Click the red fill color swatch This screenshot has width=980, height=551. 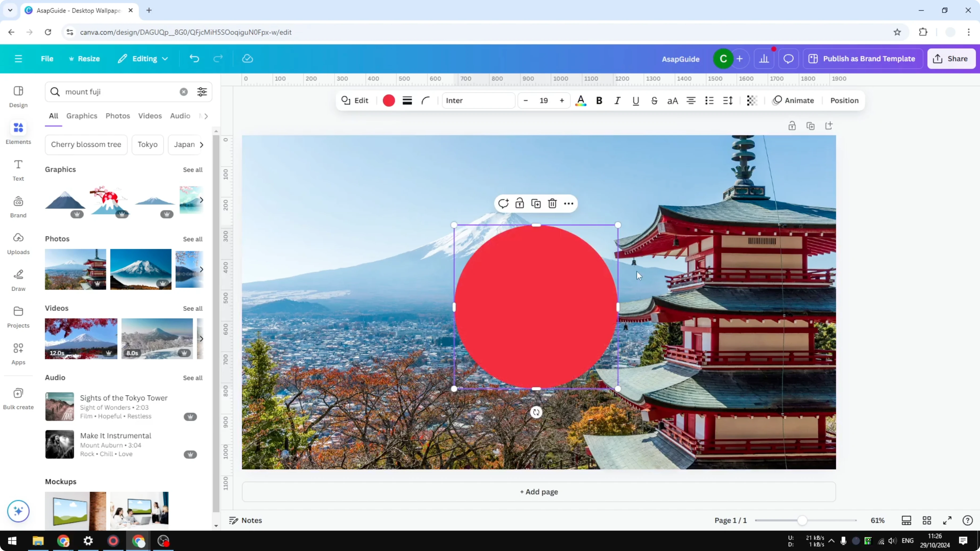pos(389,100)
